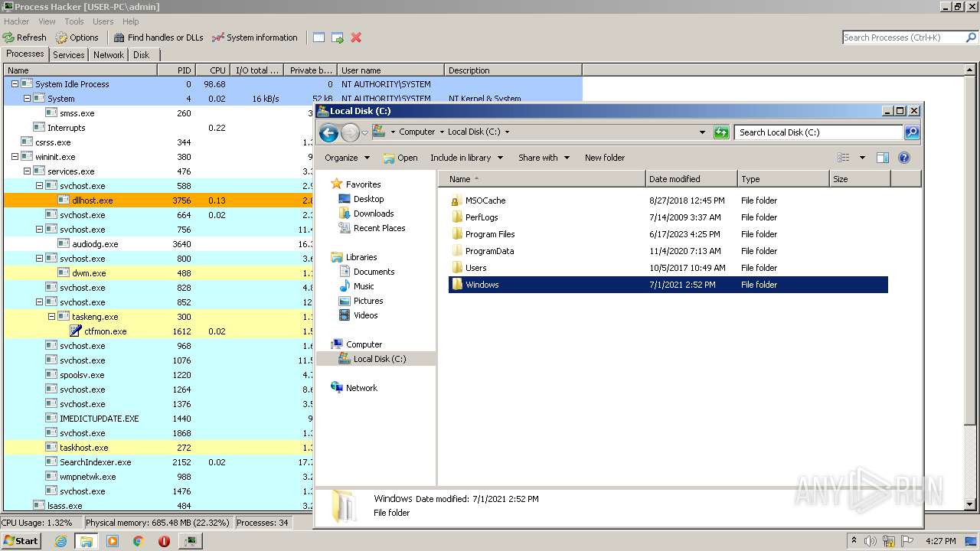This screenshot has height=551, width=980.
Task: Sort processes by CPU column
Action: (213, 70)
